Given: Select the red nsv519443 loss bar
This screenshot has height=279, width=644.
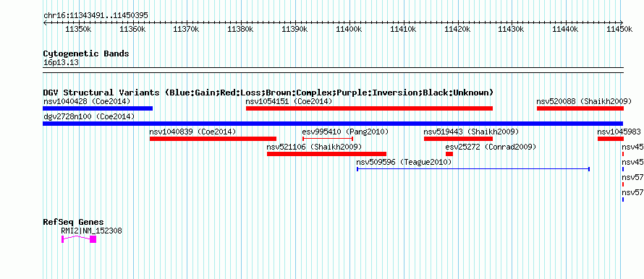Looking at the screenshot, I should click(x=458, y=139).
